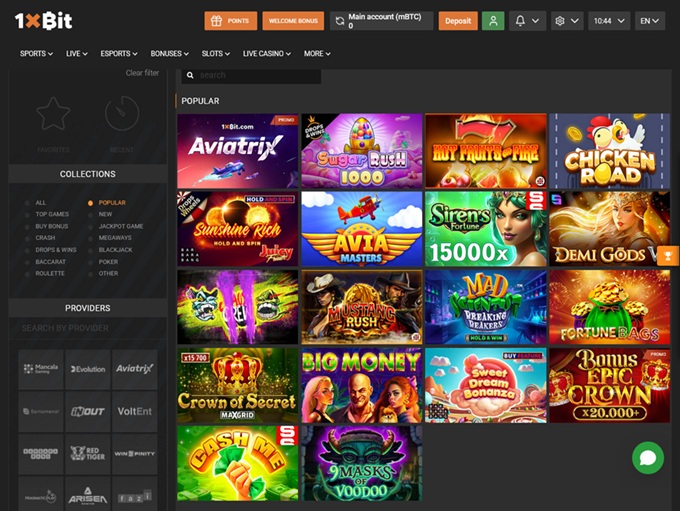The image size is (680, 511).
Task: Click the trophy icon on right edge
Action: tap(668, 256)
